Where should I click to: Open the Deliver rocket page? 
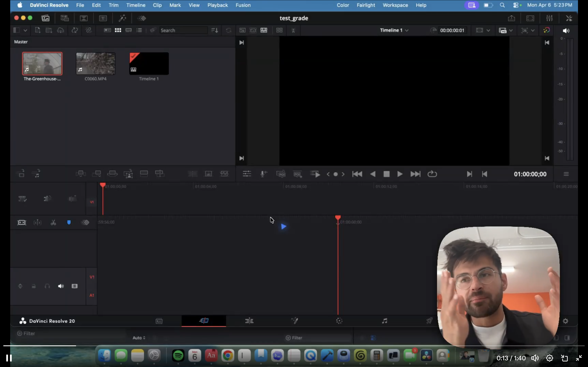(x=429, y=321)
